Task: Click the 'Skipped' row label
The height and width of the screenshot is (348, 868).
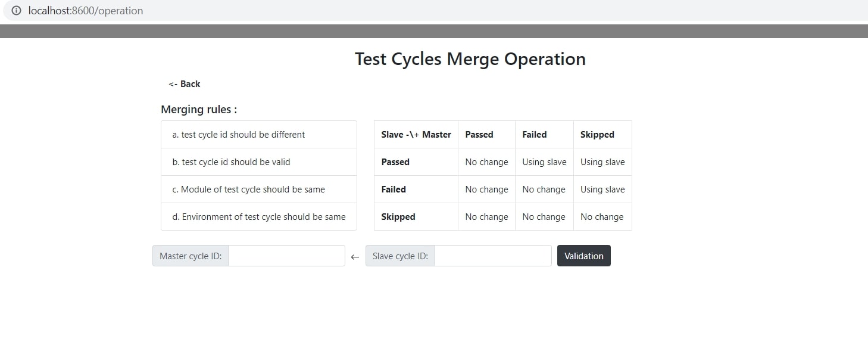Action: point(398,216)
